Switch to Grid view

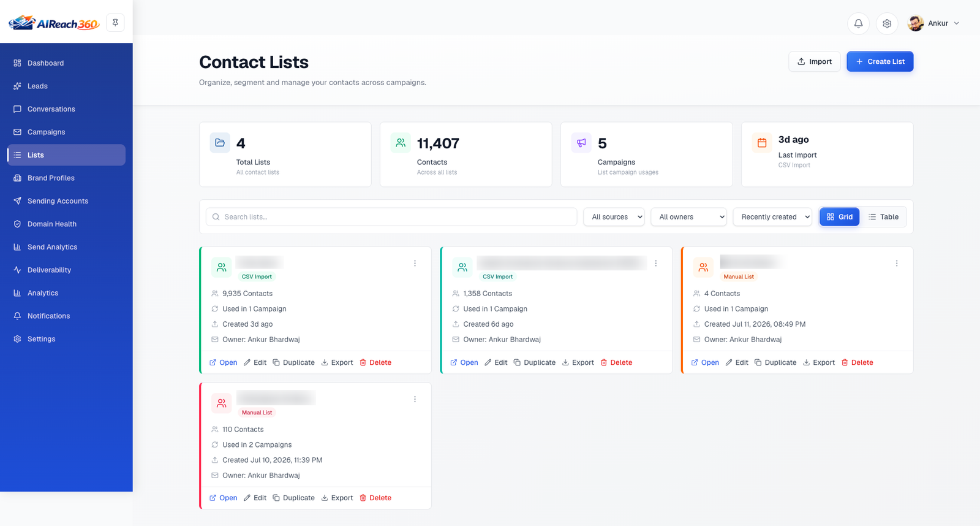coord(840,217)
